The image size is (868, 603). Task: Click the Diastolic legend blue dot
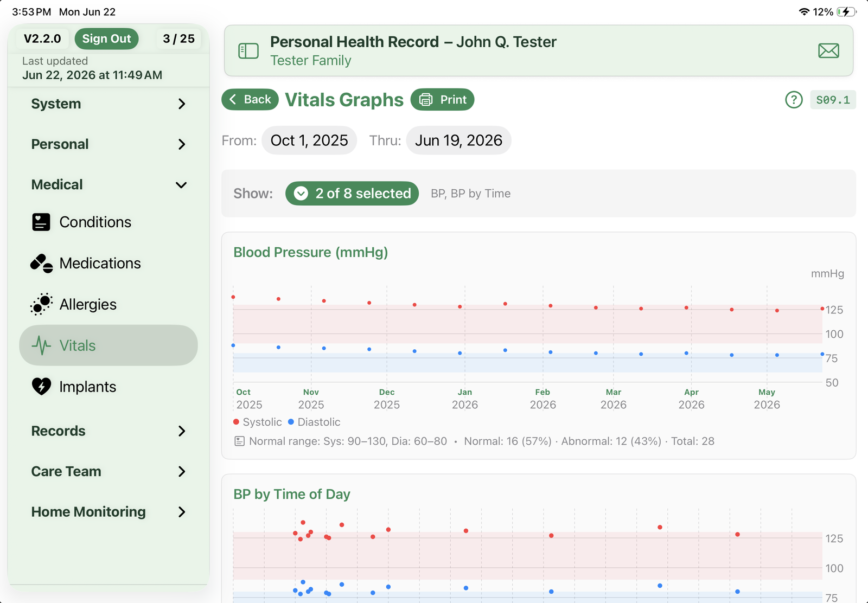pos(291,422)
